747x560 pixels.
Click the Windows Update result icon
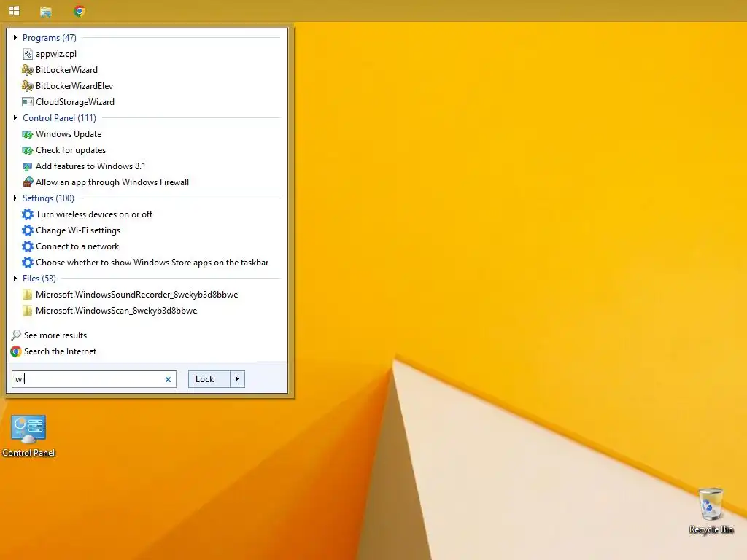coord(28,134)
